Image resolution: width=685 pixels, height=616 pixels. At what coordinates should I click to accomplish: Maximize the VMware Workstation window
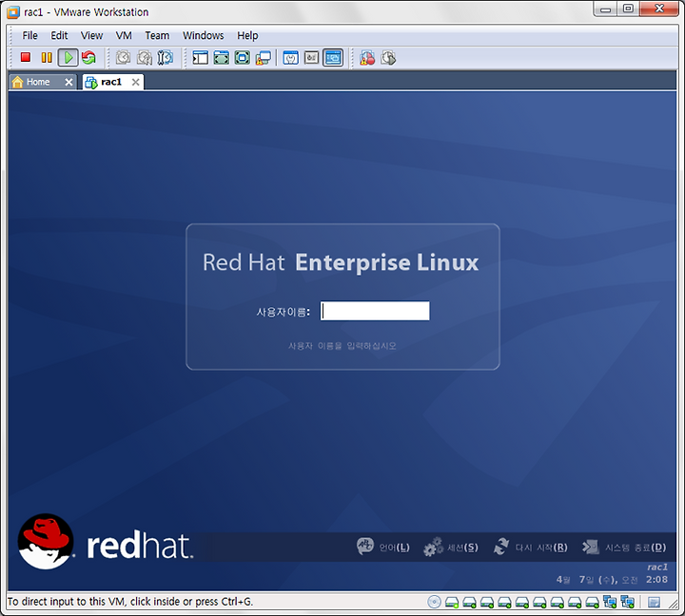pyautogui.click(x=628, y=9)
